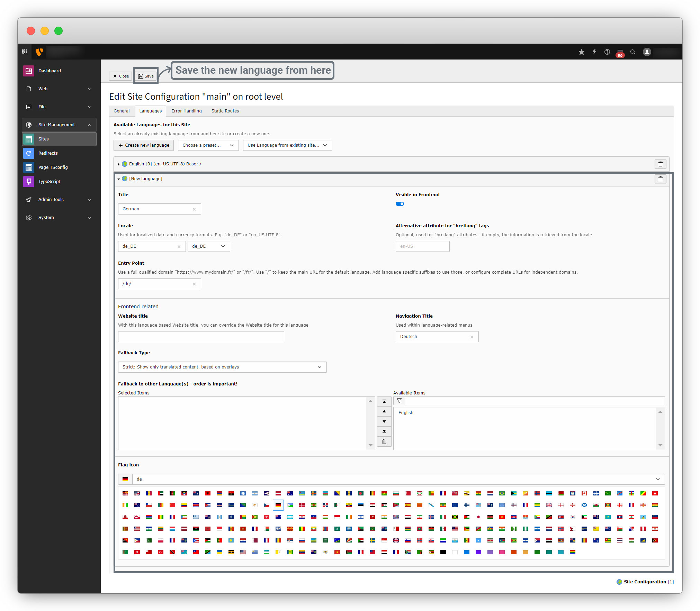Click the flash cache clearing icon
This screenshot has height=611, width=700.
coord(594,52)
